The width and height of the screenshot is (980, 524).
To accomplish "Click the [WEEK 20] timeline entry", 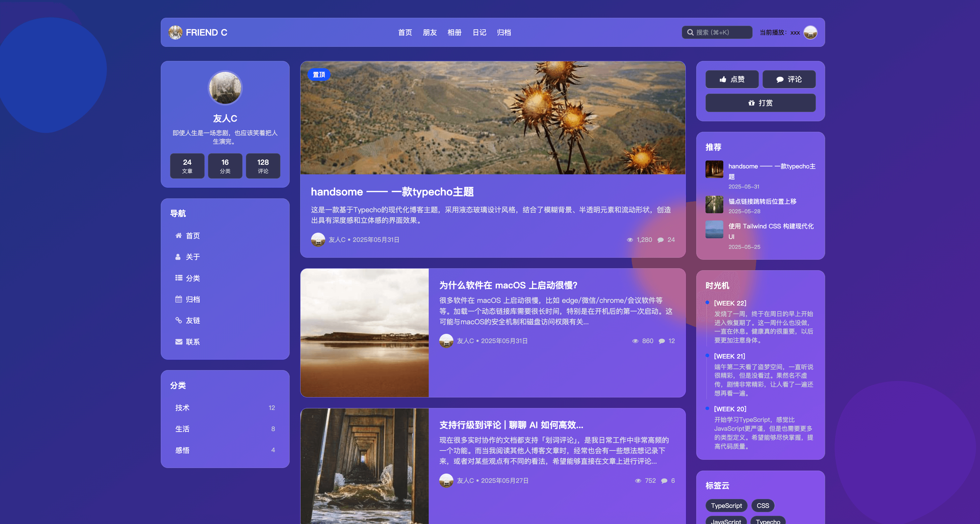I will pos(730,409).
